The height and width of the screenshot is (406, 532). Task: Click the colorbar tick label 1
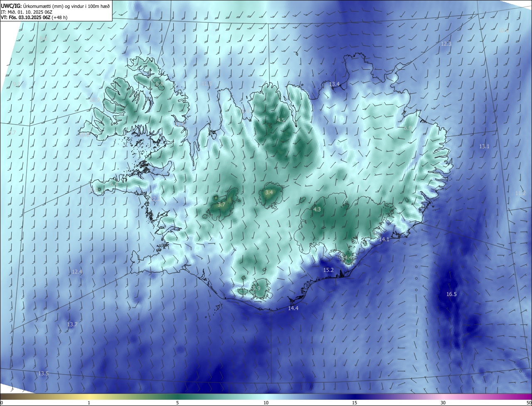click(x=89, y=403)
